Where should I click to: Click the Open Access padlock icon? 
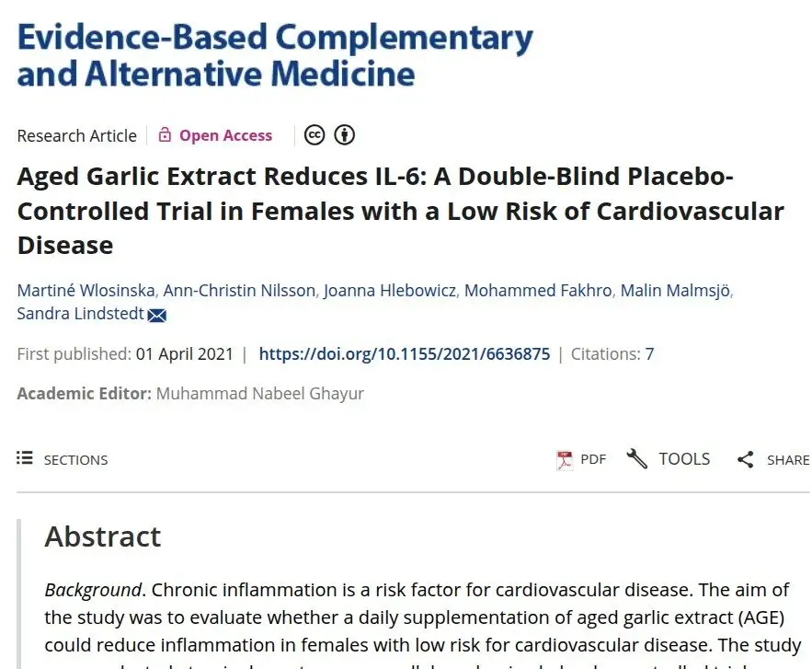click(165, 134)
